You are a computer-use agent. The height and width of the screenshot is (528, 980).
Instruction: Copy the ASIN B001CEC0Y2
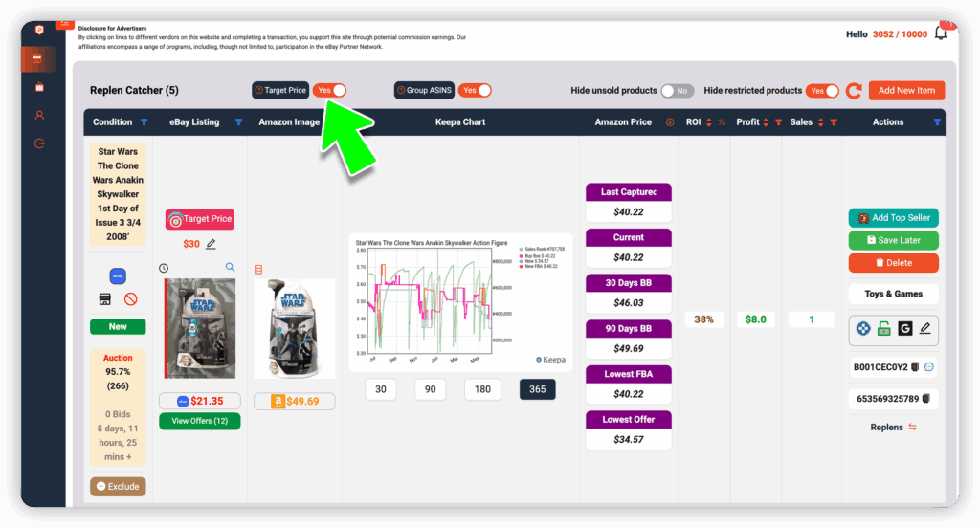pyautogui.click(x=915, y=366)
